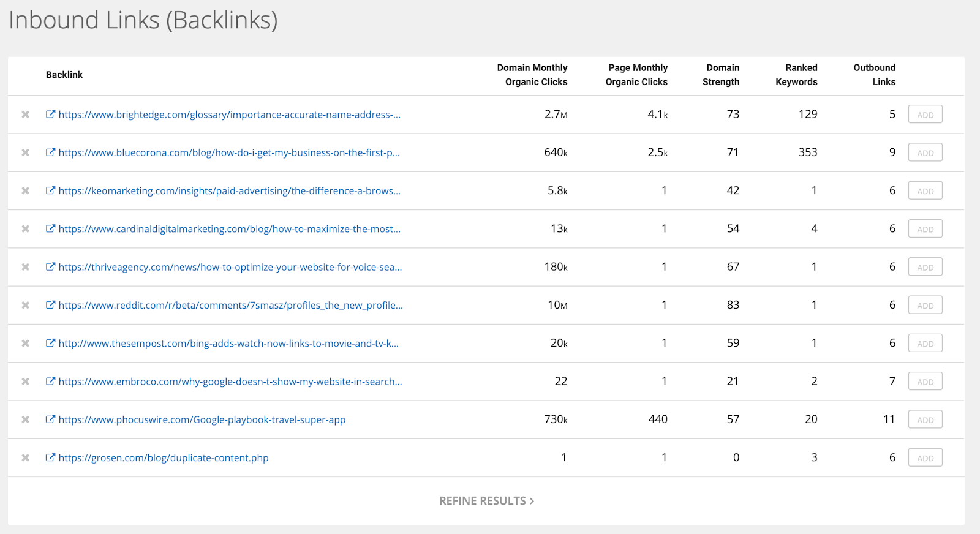Click external link icon beside thriveagency.com URL
980x534 pixels.
tap(50, 266)
